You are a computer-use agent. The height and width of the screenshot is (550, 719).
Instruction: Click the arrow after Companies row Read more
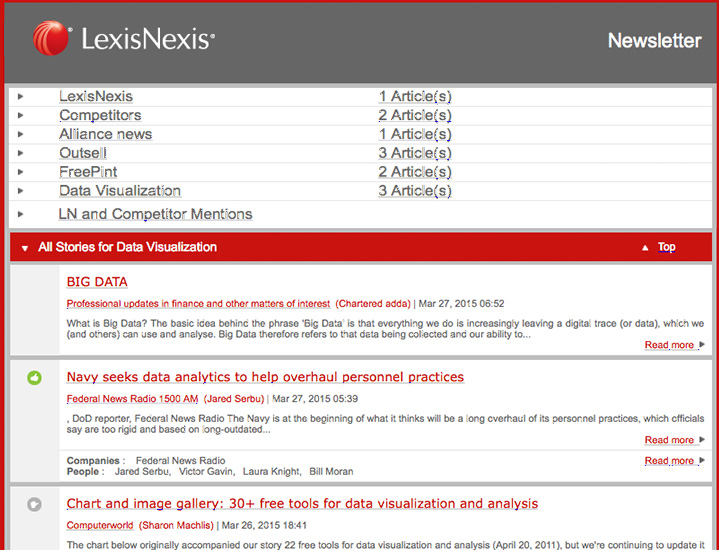tap(702, 460)
